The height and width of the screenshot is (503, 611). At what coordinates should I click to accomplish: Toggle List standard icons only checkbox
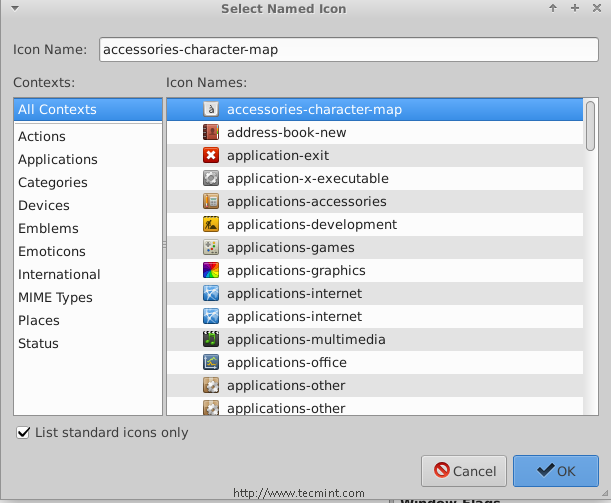(23, 433)
